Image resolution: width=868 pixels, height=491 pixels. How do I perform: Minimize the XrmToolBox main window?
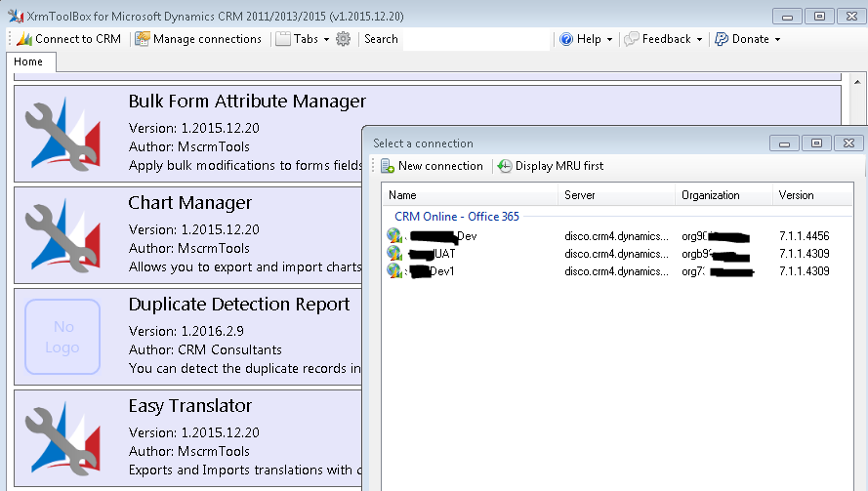(x=787, y=17)
